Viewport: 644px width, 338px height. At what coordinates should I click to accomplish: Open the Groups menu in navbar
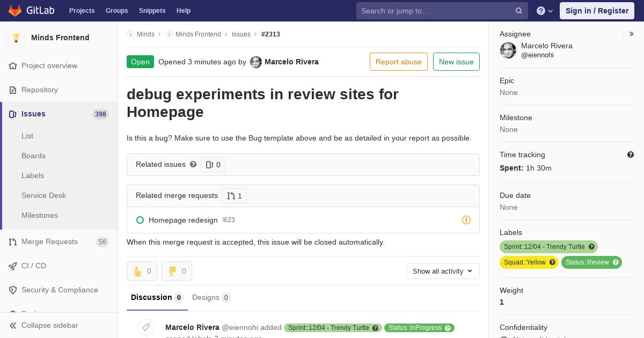tap(116, 11)
